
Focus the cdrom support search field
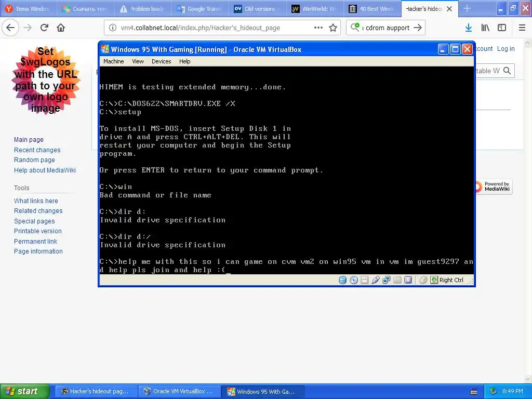386,28
